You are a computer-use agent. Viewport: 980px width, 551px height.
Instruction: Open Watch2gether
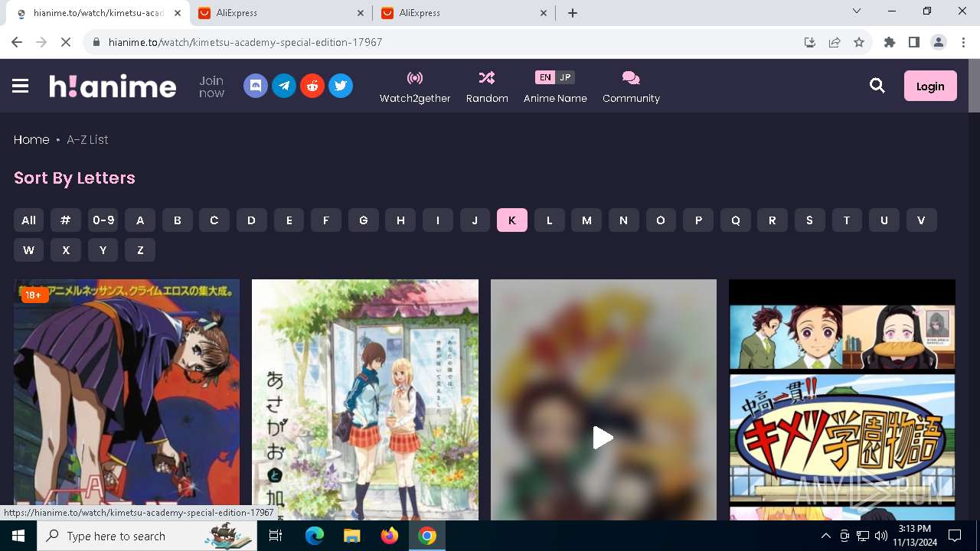pyautogui.click(x=415, y=86)
